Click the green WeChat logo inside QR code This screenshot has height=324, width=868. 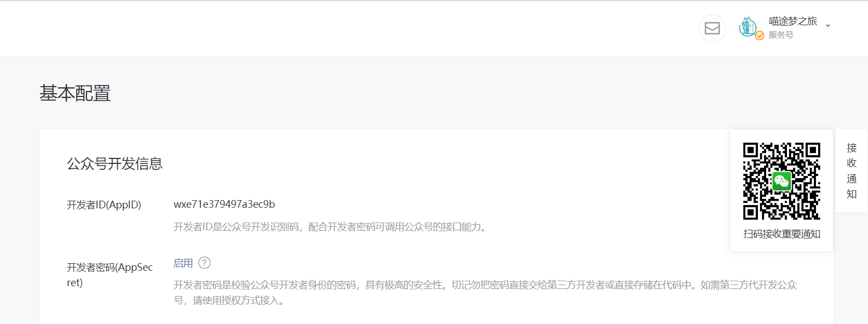781,181
